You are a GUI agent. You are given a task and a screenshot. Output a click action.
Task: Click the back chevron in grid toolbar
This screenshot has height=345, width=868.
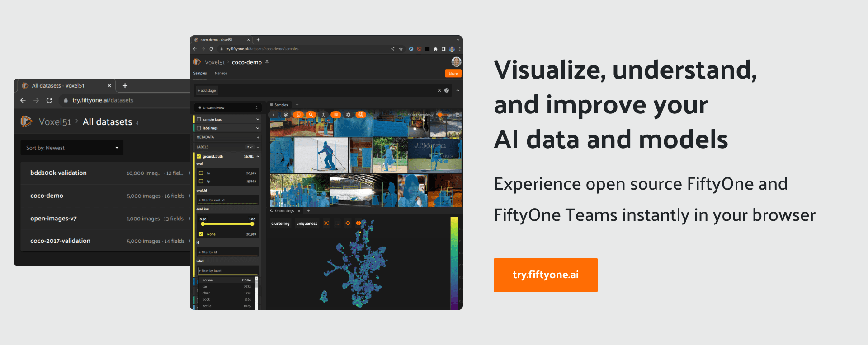274,115
